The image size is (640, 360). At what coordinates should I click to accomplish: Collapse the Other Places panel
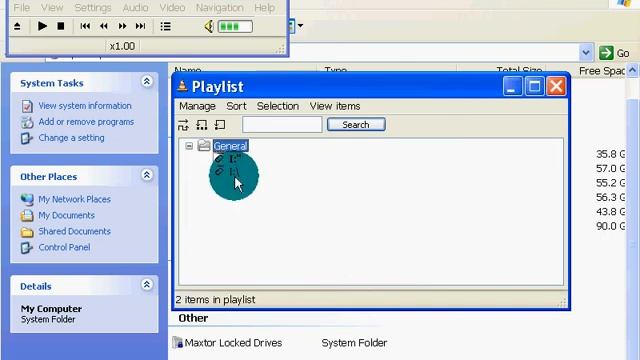click(147, 175)
